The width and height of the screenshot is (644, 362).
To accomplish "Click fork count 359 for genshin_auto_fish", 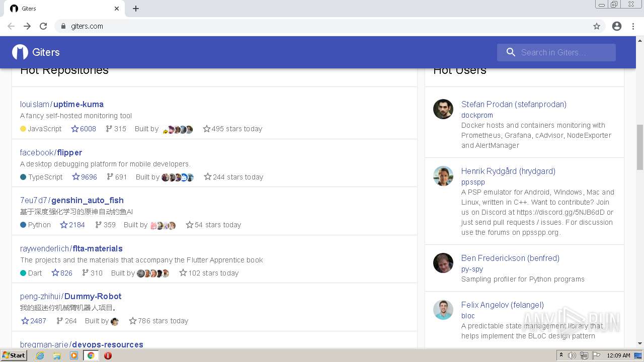I will click(105, 225).
